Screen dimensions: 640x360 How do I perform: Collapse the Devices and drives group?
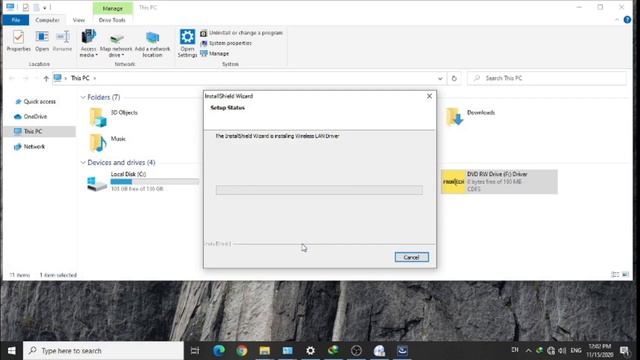[83, 162]
